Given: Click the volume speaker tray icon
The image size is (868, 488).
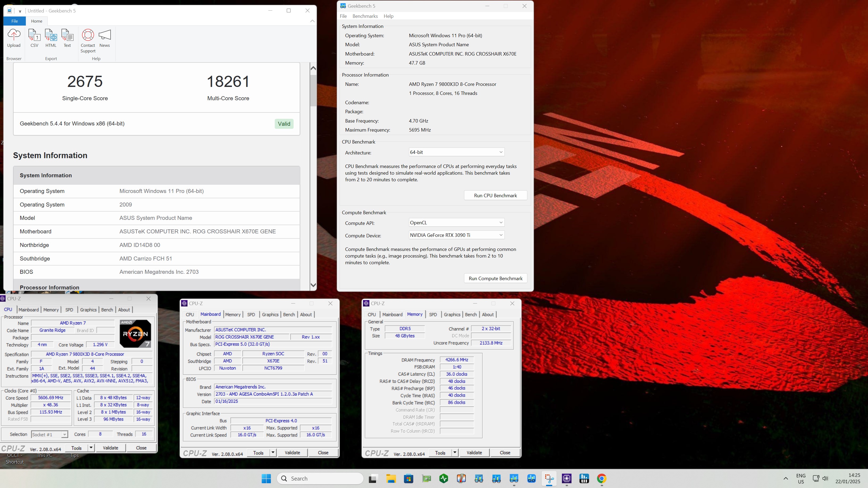Looking at the screenshot, I should 825,479.
